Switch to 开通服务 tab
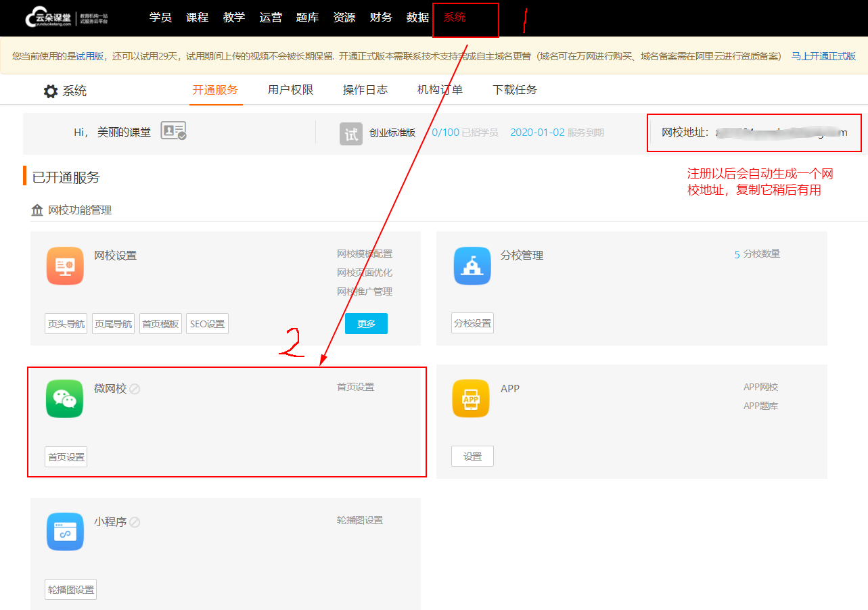The width and height of the screenshot is (868, 610). [215, 89]
